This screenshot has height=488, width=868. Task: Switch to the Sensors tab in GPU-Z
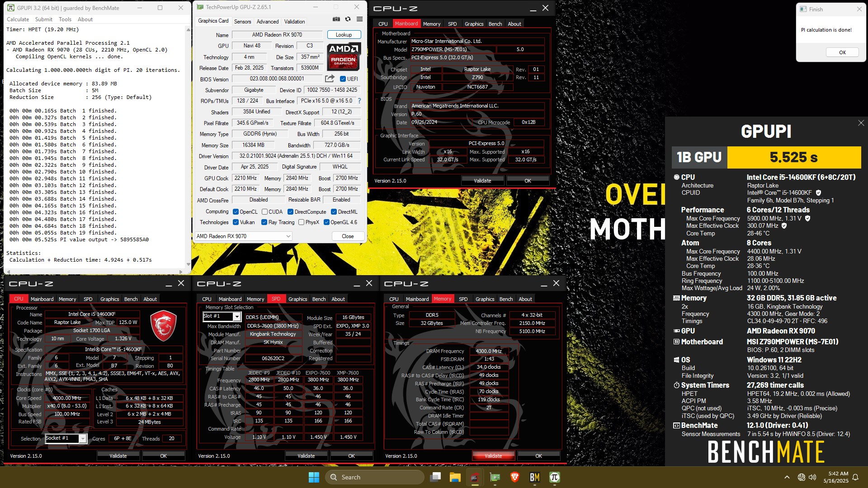click(x=242, y=22)
